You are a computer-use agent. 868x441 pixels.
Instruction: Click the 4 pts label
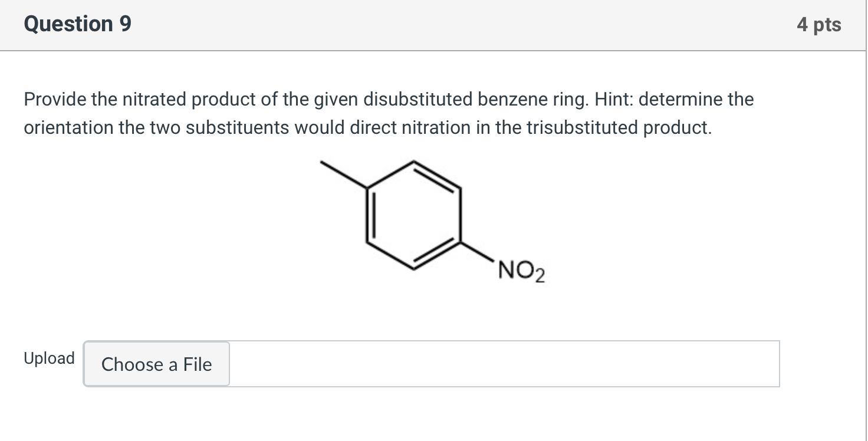pos(820,24)
